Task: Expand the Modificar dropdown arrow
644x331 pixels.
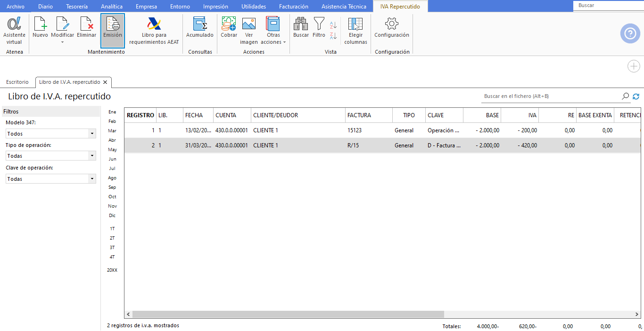Action: [62, 42]
